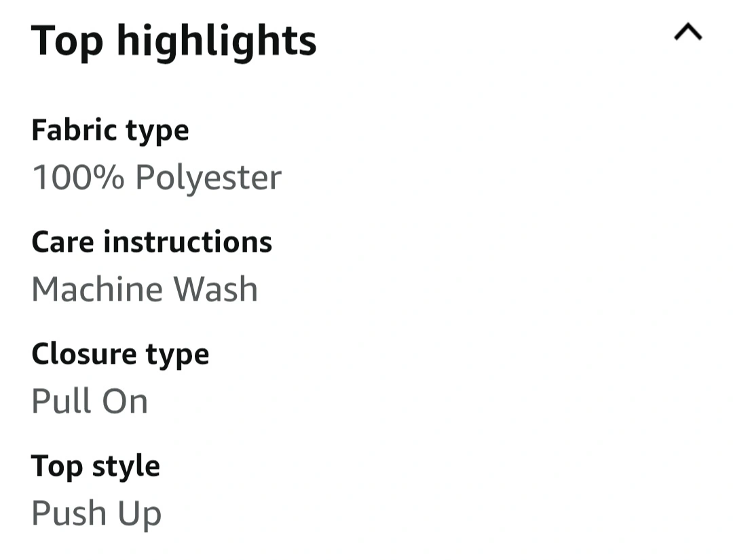
Task: Click the Fabric type label
Action: 110,130
